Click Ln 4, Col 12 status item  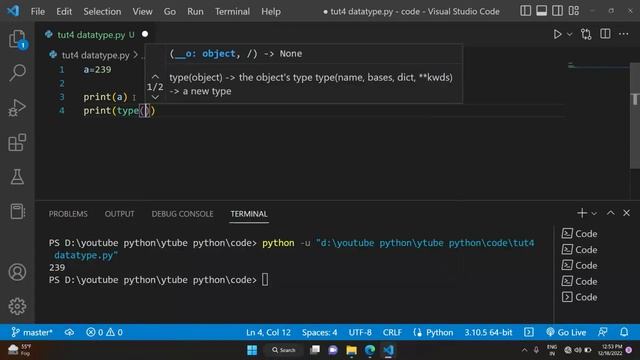pyautogui.click(x=268, y=332)
